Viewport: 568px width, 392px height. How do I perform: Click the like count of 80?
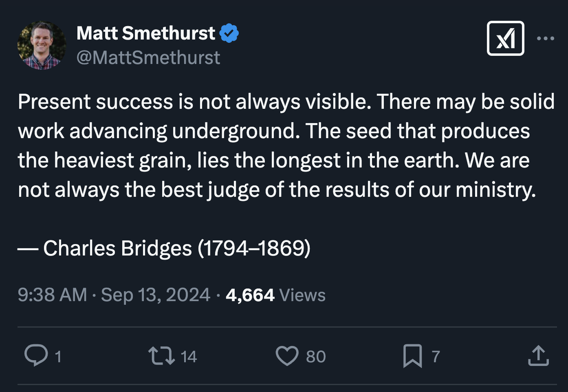(316, 357)
